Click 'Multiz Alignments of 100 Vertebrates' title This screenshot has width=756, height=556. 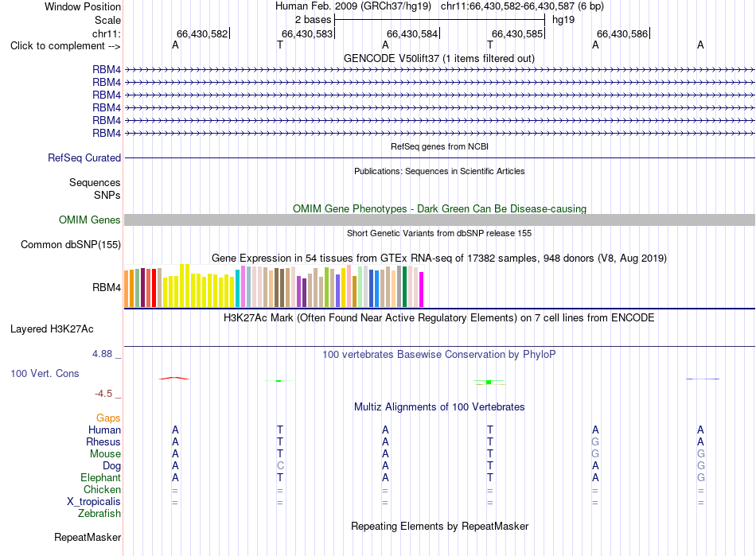coord(439,406)
